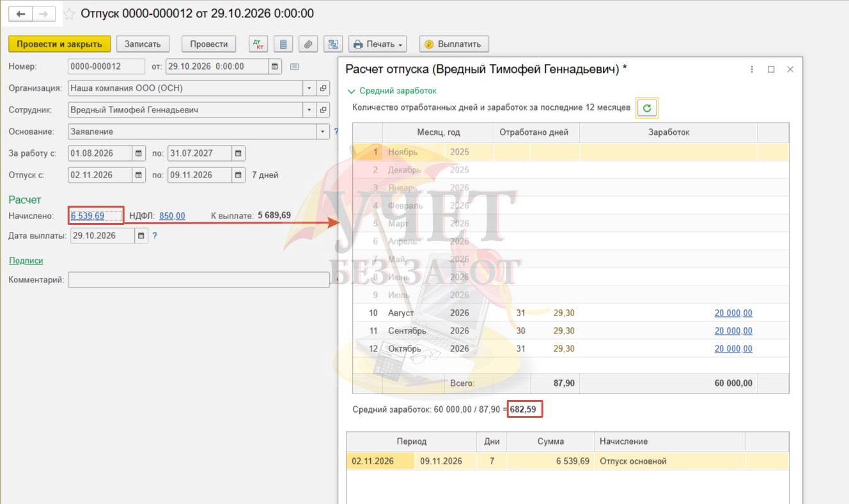
Task: Click the back navigation arrow
Action: click(20, 13)
